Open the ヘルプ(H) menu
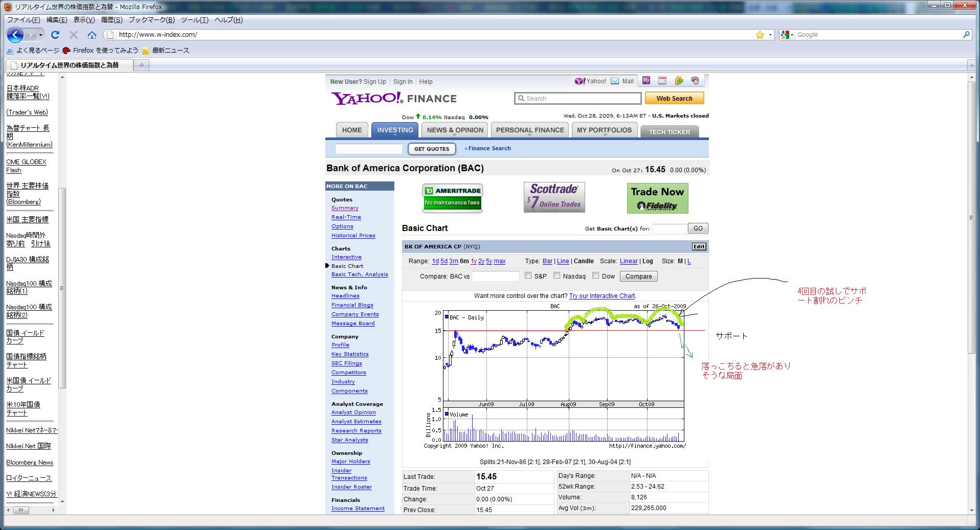Screen dimensions: 980x530 pos(228,20)
